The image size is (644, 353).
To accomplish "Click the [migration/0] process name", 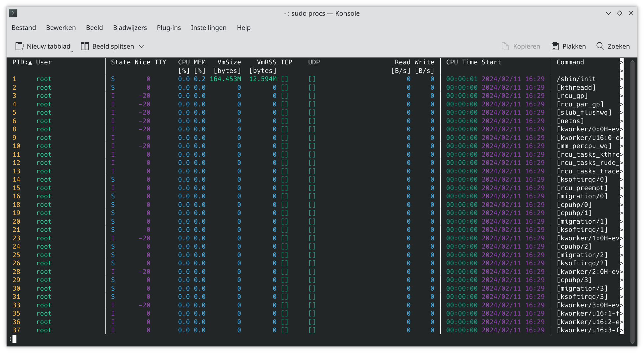I will click(582, 196).
